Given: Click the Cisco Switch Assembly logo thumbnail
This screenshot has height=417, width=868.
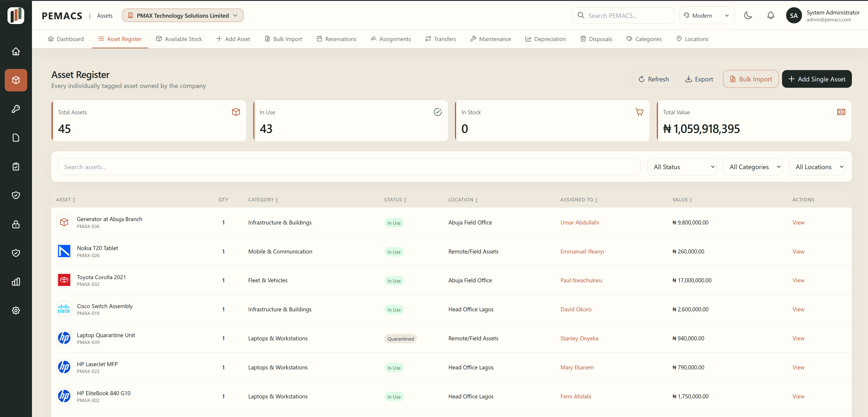Looking at the screenshot, I should [64, 309].
